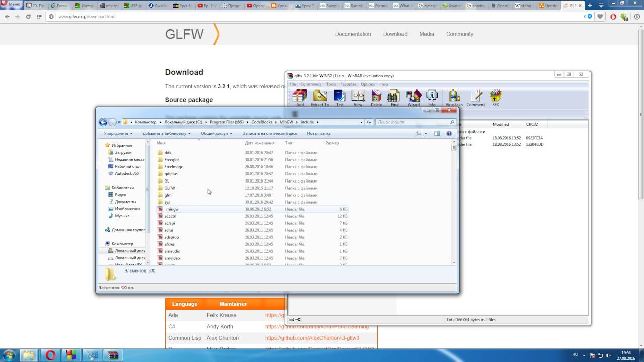Open Help menu in WinRAR
This screenshot has width=644, height=362.
(384, 84)
